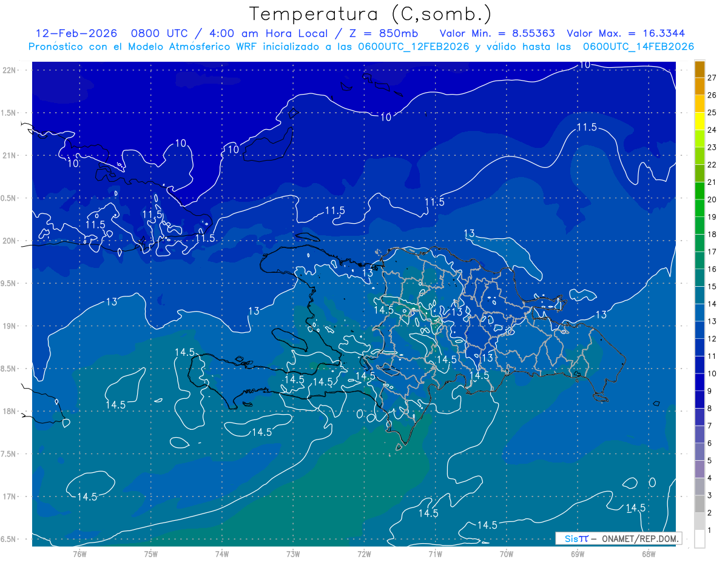Click the color scale label "24"

[712, 130]
